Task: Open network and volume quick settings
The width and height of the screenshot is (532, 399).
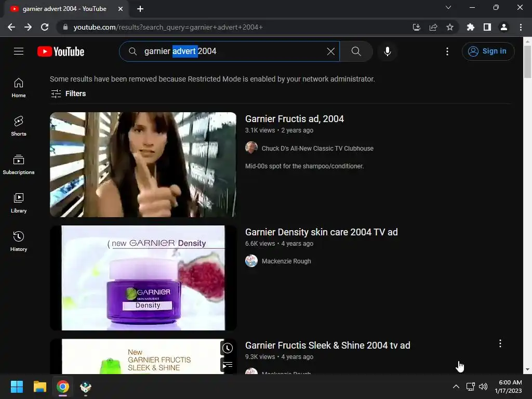Action: tap(477, 387)
